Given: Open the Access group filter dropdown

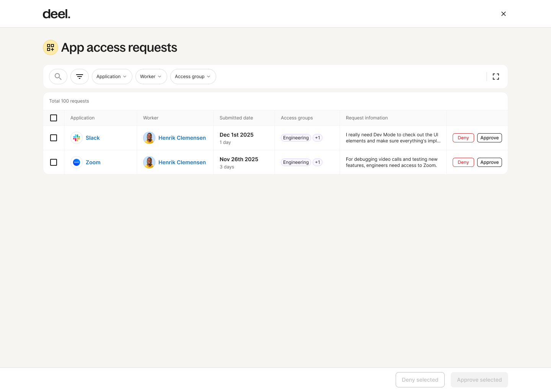Looking at the screenshot, I should click(x=193, y=77).
